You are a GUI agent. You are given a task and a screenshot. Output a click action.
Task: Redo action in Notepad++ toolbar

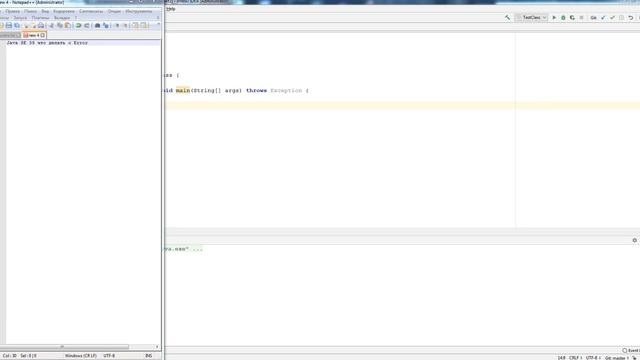87,25
